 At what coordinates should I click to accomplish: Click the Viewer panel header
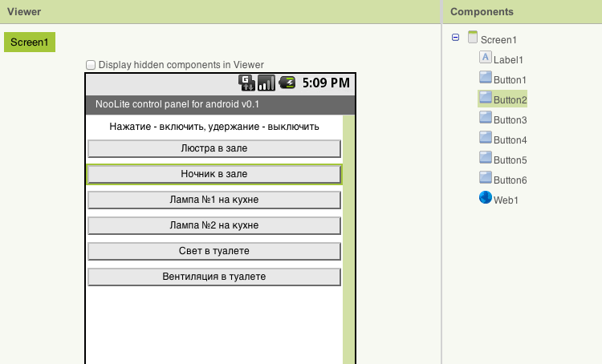[220, 11]
